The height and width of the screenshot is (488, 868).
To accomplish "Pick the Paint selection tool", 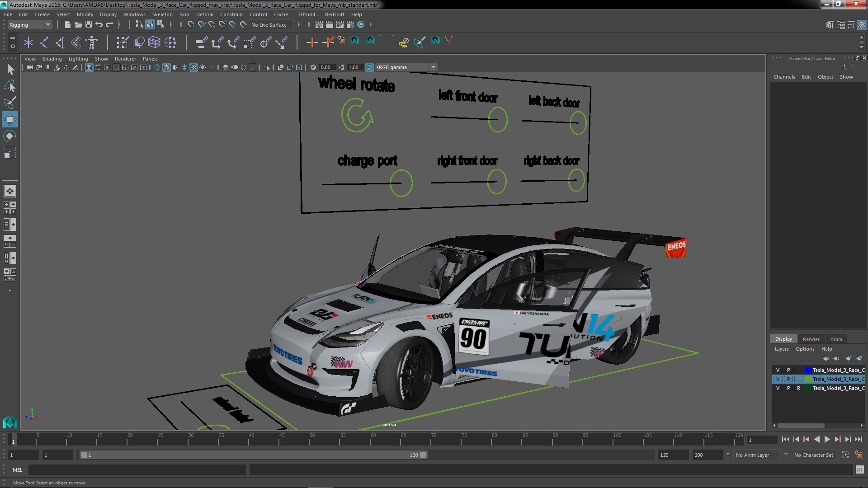I will [10, 103].
